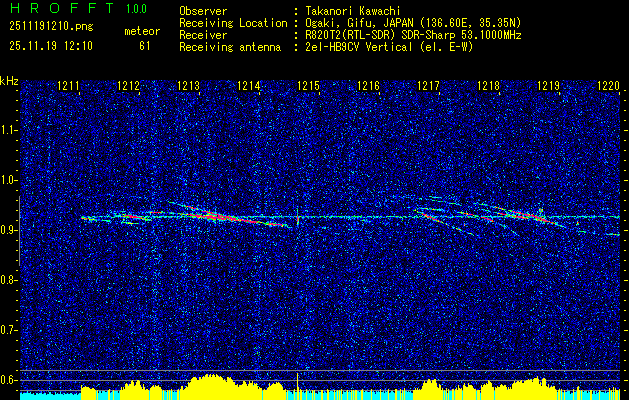Click the HROFFT program title
The width and height of the screenshot is (629, 400).
tap(62, 8)
